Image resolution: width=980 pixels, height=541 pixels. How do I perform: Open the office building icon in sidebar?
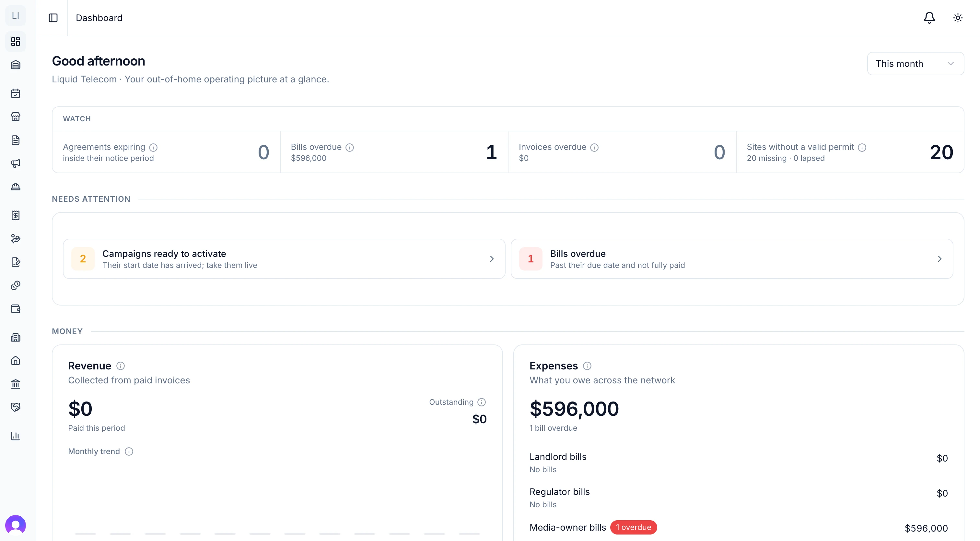pyautogui.click(x=16, y=337)
